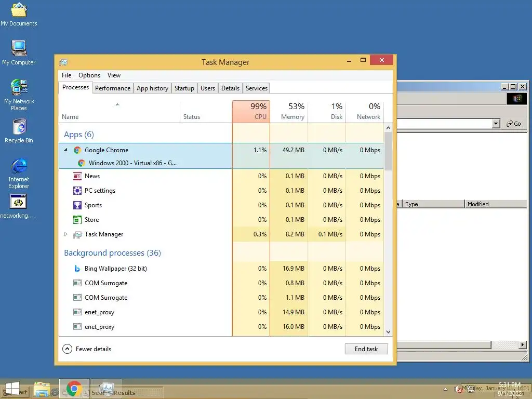Click the system tray clock
This screenshot has width=532, height=399.
tap(509, 389)
